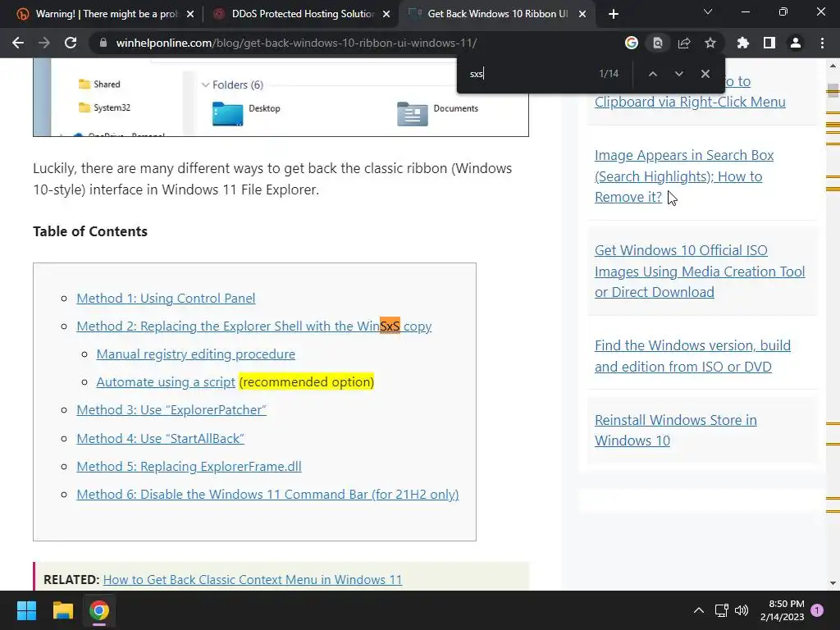
Task: Open Classic Context Menu related article
Action: pos(253,580)
